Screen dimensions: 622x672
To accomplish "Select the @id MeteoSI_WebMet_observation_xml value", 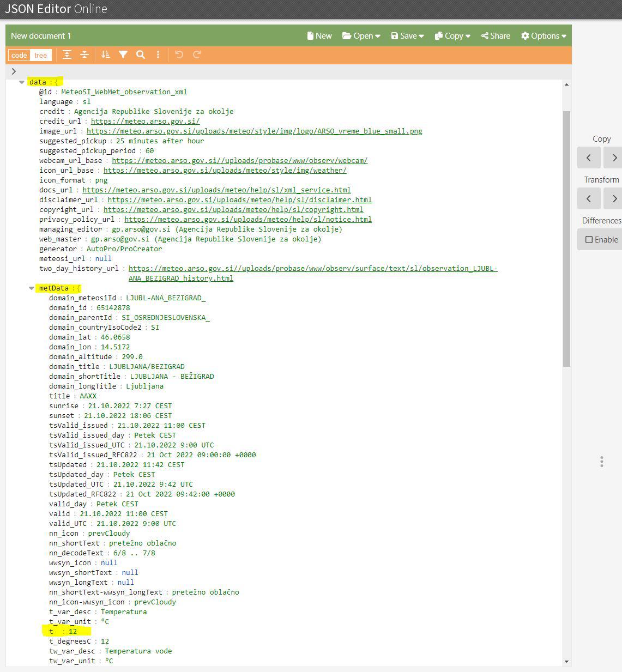I will pos(124,92).
